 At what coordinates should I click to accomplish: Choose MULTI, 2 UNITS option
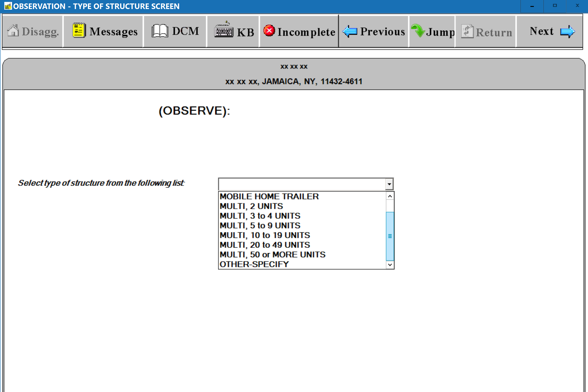[x=251, y=206]
